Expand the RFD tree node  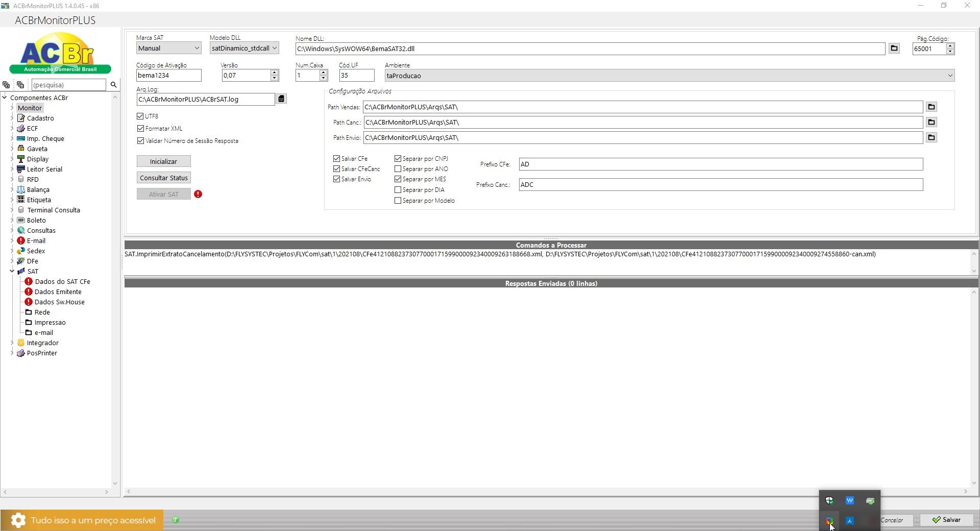(x=12, y=179)
